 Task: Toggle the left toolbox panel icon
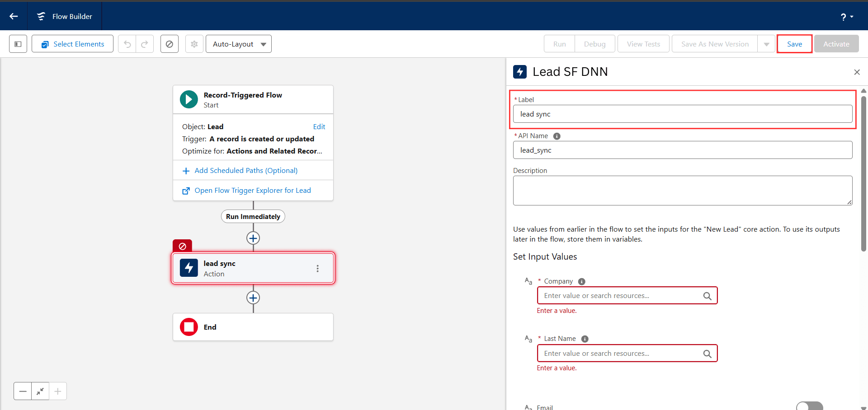tap(18, 44)
